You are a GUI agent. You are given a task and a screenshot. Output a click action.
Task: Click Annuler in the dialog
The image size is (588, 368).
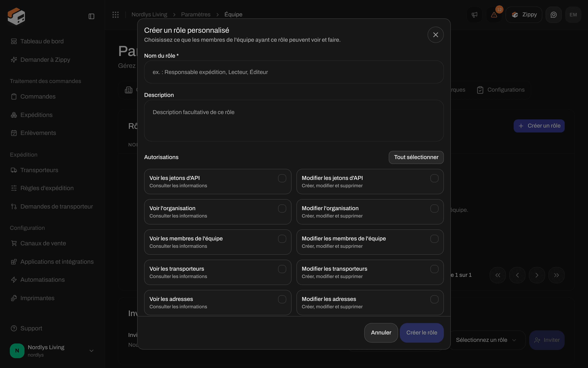(x=381, y=333)
